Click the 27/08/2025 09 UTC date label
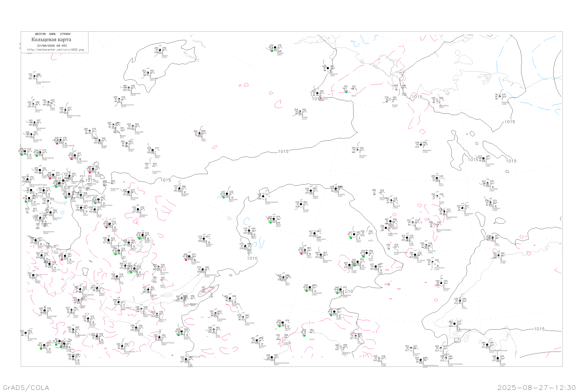This screenshot has height=392, width=588. click(x=52, y=46)
